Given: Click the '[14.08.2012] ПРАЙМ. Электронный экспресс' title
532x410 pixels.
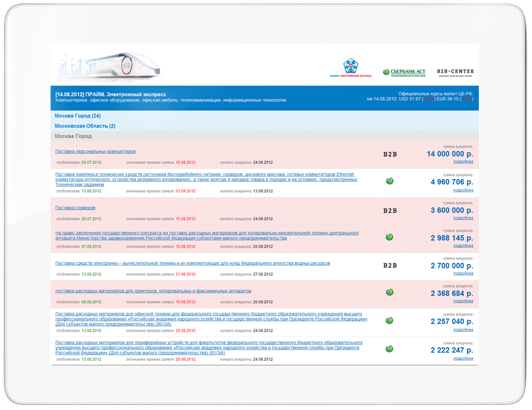Looking at the screenshot, I should click(111, 95).
